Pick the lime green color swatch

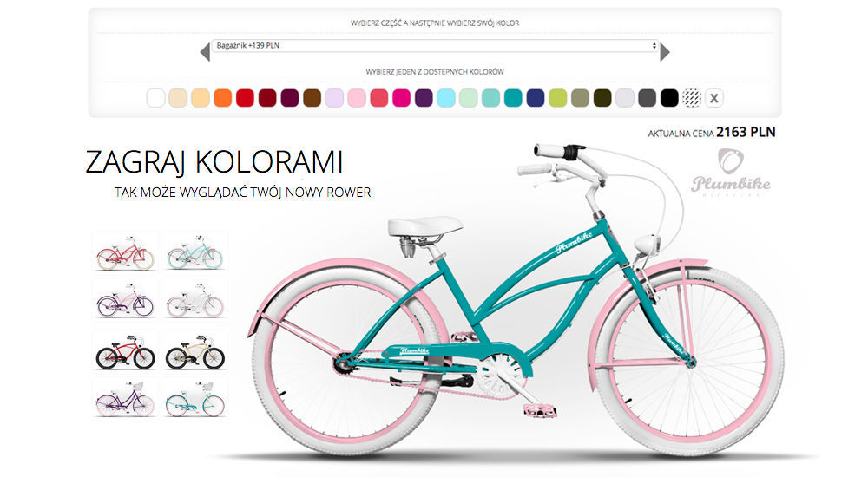point(557,98)
